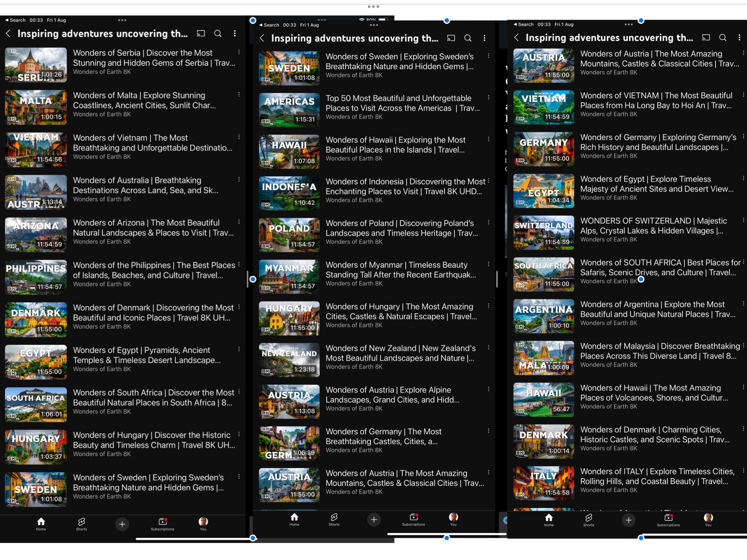Open Wonders of Malta video title
The image size is (747, 560).
144,100
